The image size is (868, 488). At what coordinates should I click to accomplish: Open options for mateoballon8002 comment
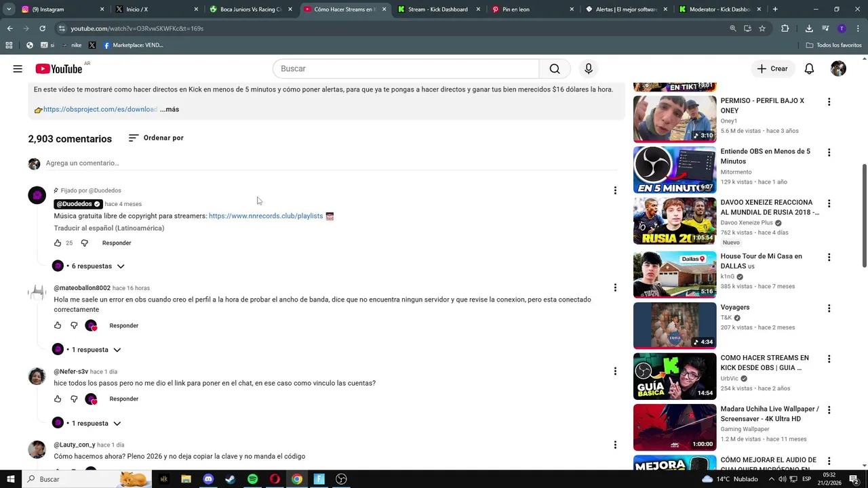pos(615,287)
